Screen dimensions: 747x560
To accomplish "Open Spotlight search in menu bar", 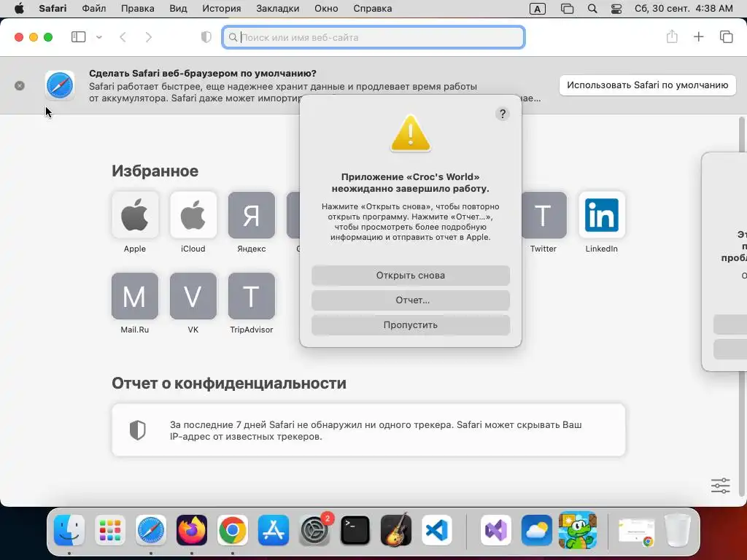I will click(x=592, y=9).
